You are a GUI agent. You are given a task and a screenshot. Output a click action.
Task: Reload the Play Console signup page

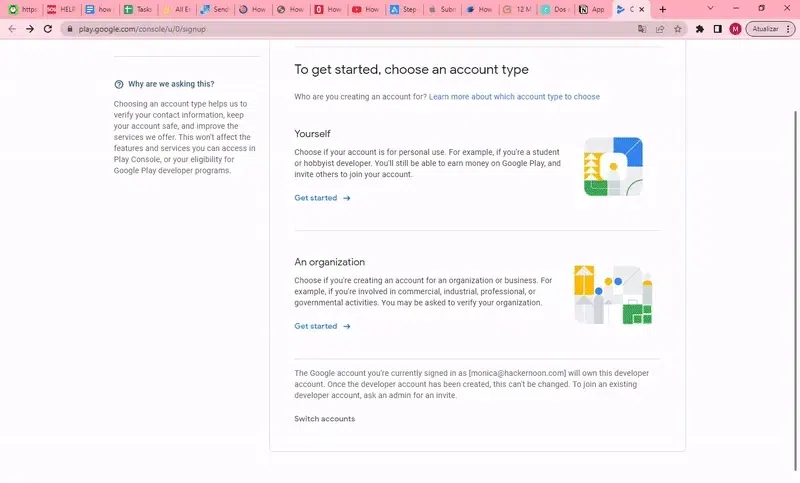(x=48, y=29)
